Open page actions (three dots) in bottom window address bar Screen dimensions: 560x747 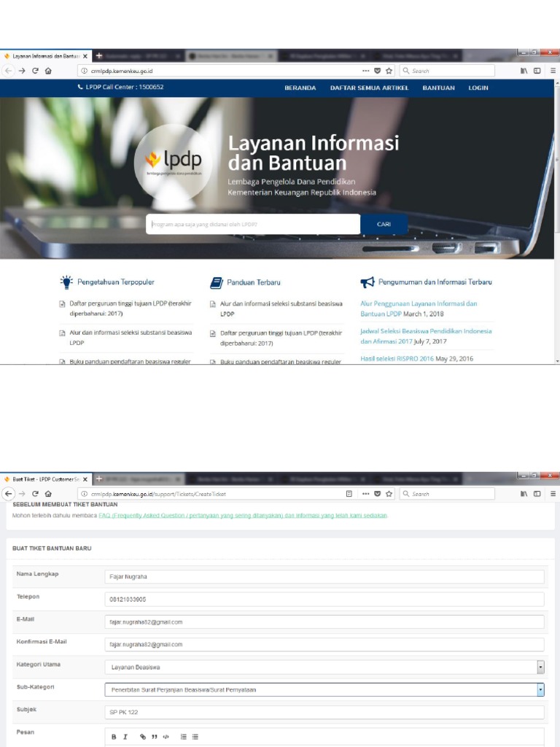coord(366,494)
